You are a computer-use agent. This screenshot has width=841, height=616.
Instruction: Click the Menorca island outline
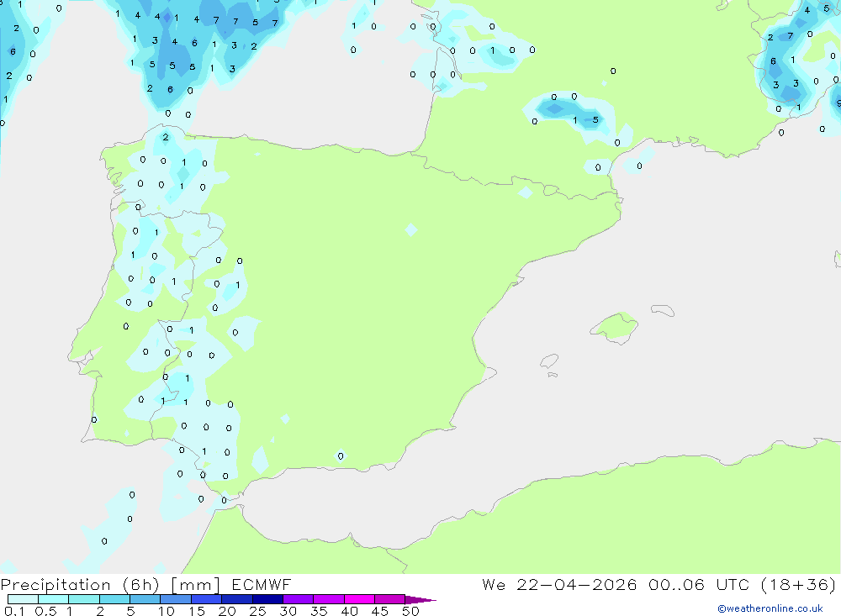point(663,310)
